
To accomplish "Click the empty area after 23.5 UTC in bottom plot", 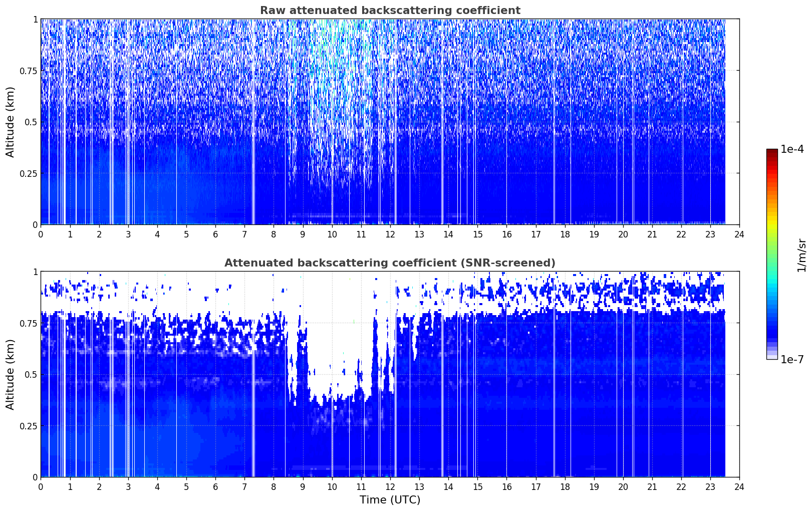I will (732, 376).
